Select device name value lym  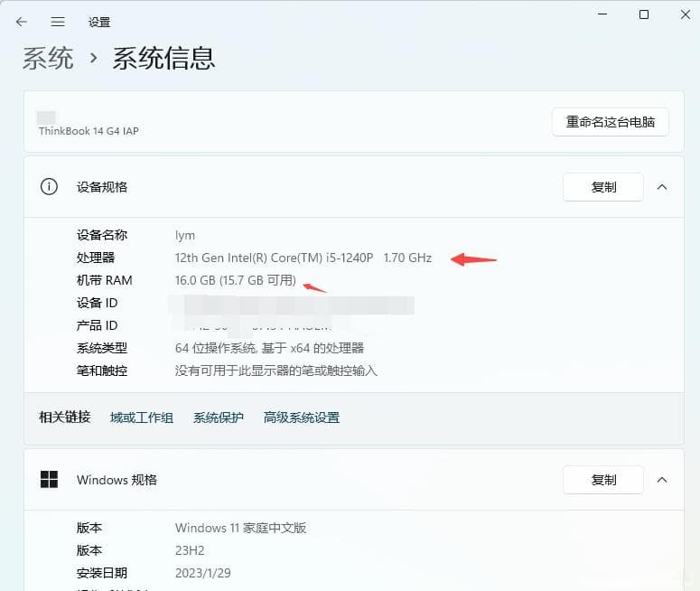[185, 236]
